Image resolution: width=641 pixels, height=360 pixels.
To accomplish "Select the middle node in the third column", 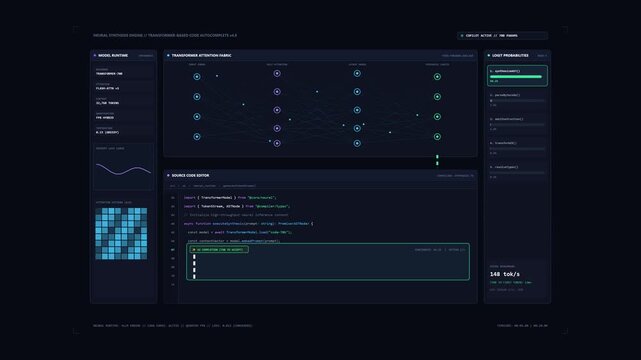I will coord(357,110).
